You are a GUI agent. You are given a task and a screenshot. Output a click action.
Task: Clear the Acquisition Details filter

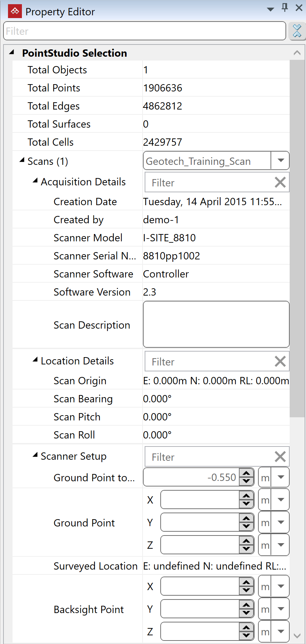pos(280,183)
